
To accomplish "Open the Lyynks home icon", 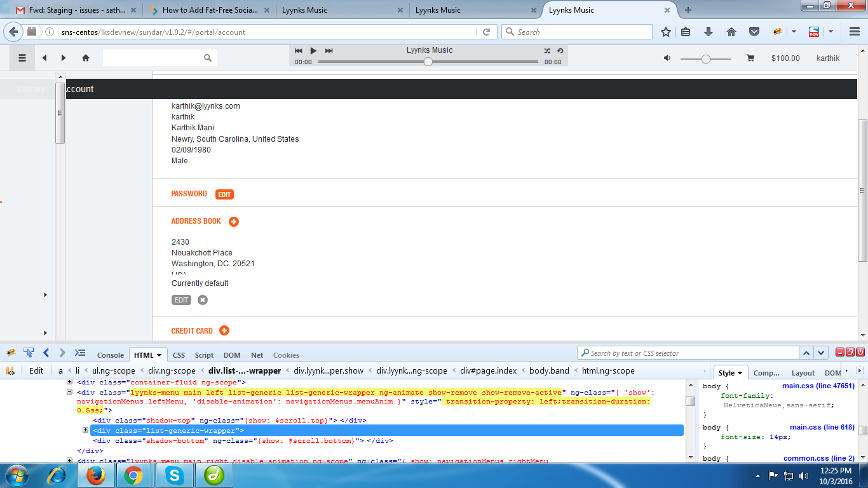I will tap(86, 58).
